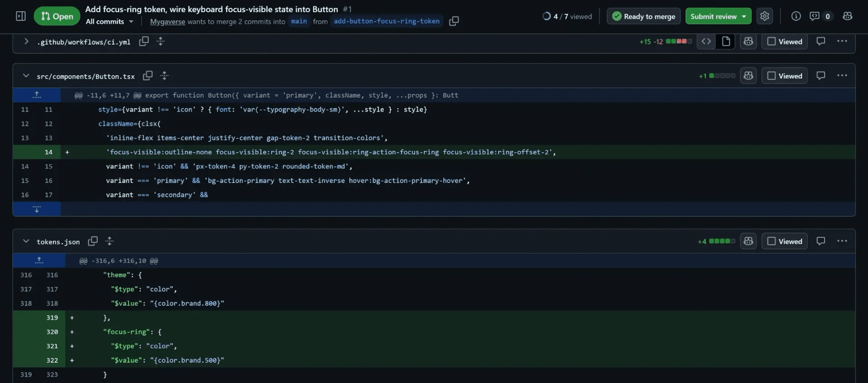The width and height of the screenshot is (868, 383).
Task: Open the All commits dropdown
Action: point(109,21)
